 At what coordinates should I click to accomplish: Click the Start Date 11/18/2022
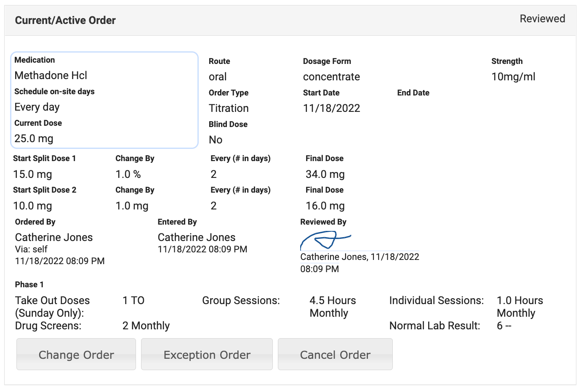click(x=331, y=108)
